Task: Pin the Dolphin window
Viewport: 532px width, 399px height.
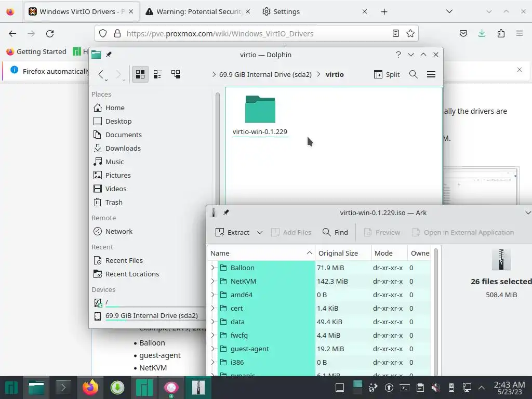Action: 109,55
